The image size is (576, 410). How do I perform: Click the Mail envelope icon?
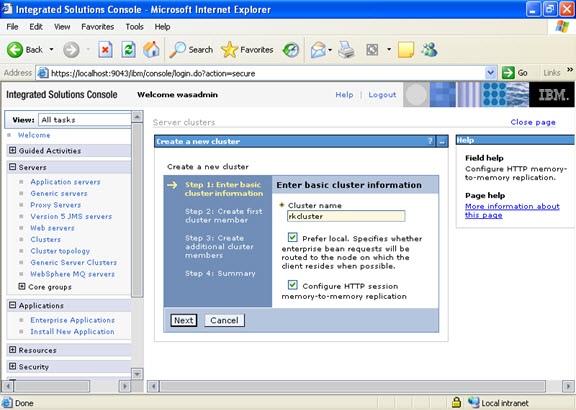318,50
